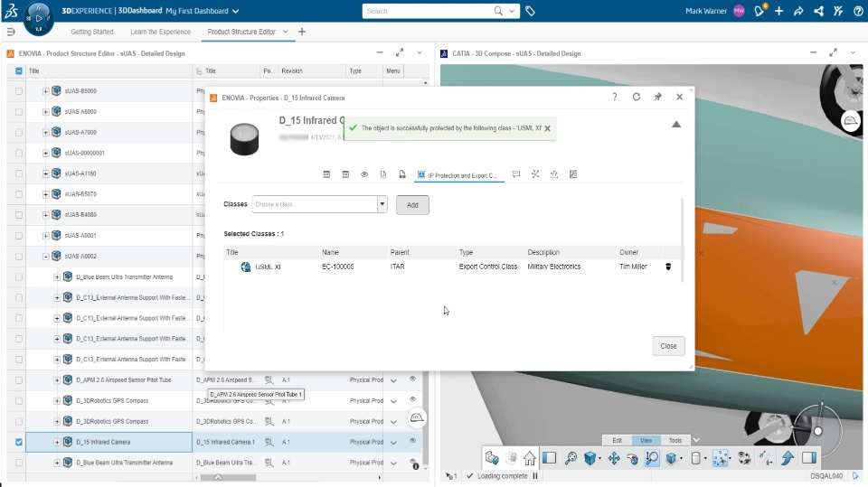The image size is (868, 487).
Task: Open the Classes dropdown arrow
Action: [x=382, y=204]
